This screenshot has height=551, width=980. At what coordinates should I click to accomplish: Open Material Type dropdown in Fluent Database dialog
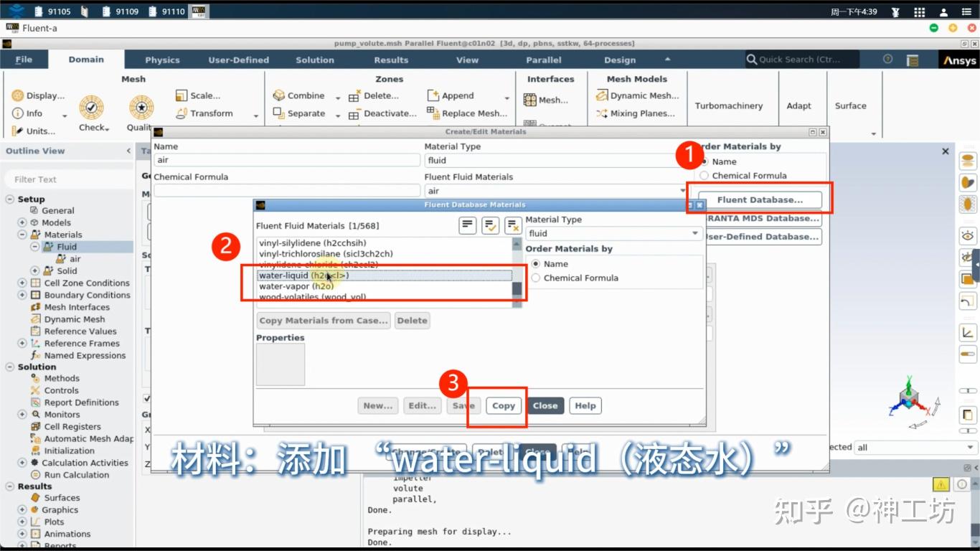614,234
